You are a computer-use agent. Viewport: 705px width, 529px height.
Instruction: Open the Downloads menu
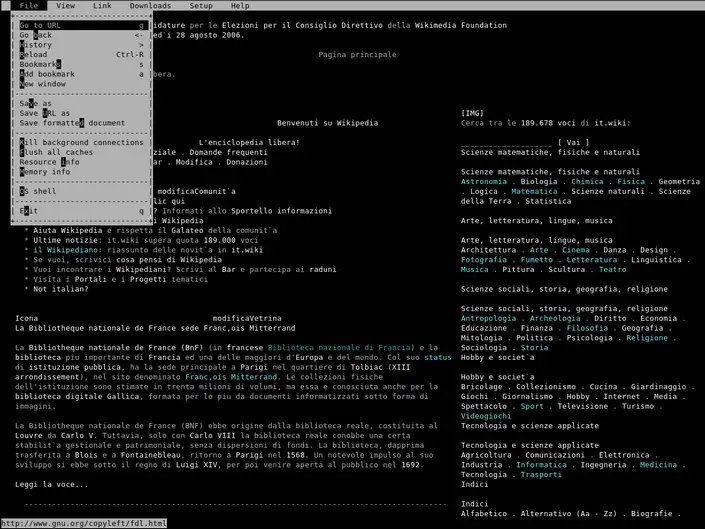point(150,5)
